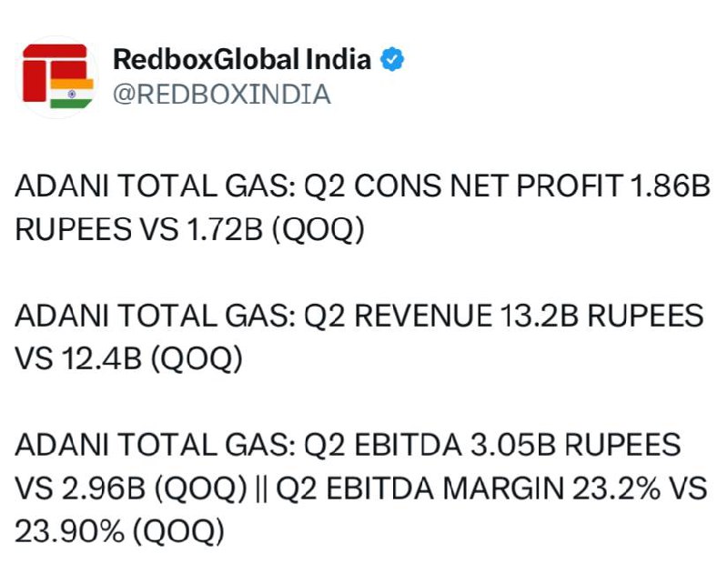Click the 1.86B net profit figure

pyautogui.click(x=670, y=186)
